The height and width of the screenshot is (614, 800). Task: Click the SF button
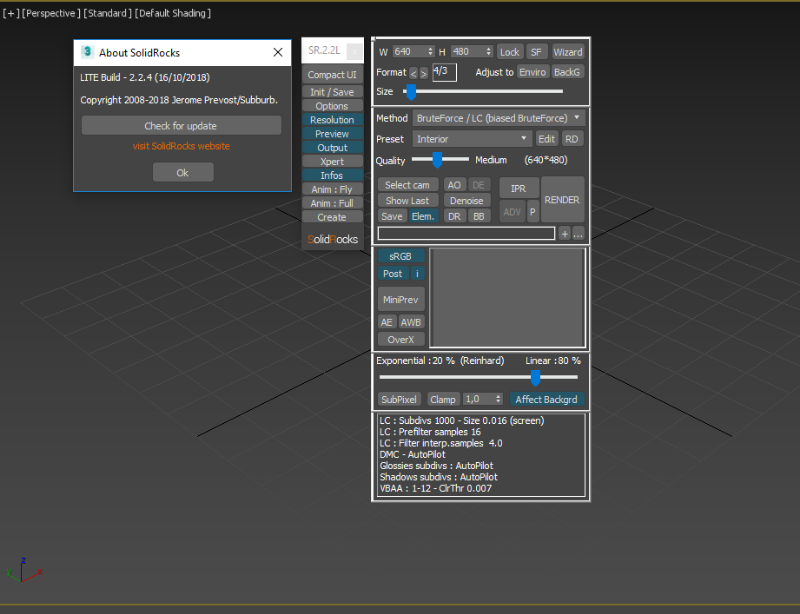click(536, 52)
